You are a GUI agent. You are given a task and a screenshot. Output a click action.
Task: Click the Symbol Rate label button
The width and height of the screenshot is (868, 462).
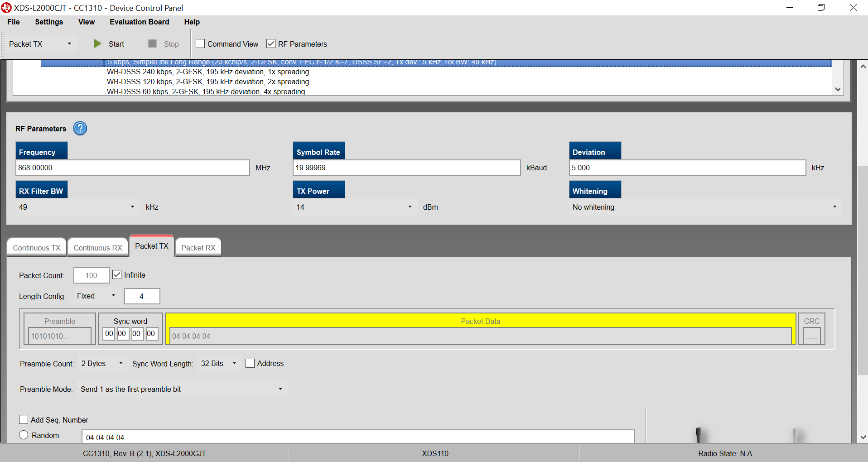319,150
